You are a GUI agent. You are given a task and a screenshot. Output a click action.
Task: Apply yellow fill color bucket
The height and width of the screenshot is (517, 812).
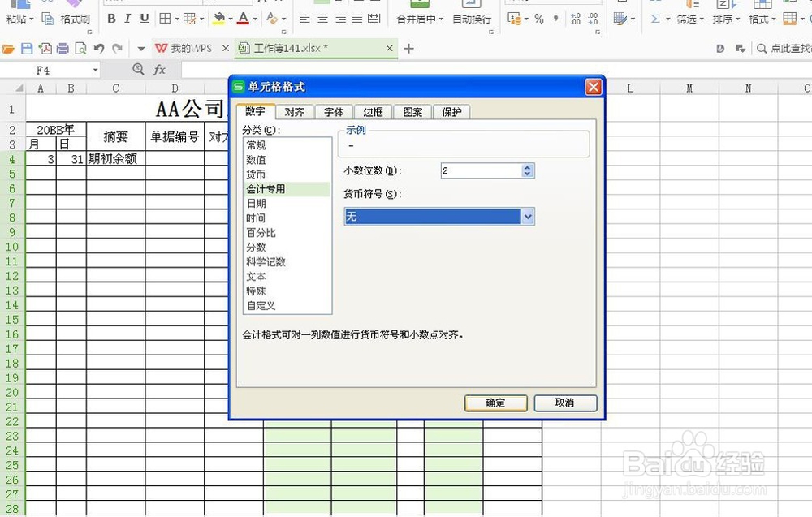219,19
